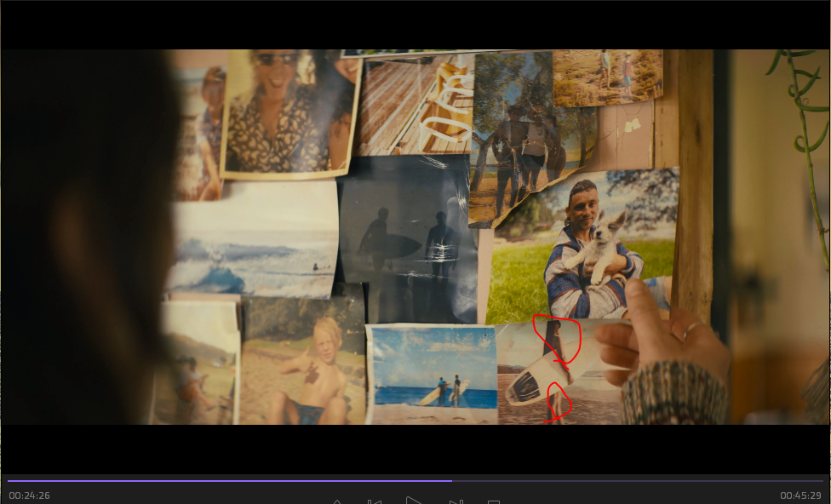This screenshot has width=831, height=504.
Task: Click the eject/open media icon
Action: tap(337, 501)
